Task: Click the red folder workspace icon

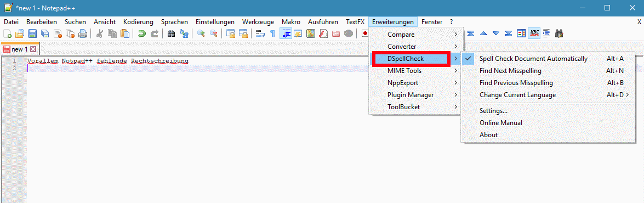Action: point(335,33)
